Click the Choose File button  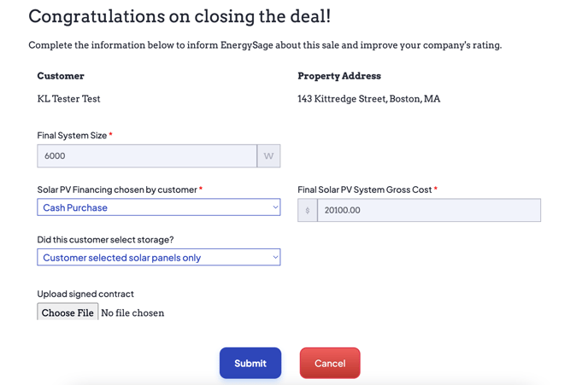pyautogui.click(x=68, y=312)
